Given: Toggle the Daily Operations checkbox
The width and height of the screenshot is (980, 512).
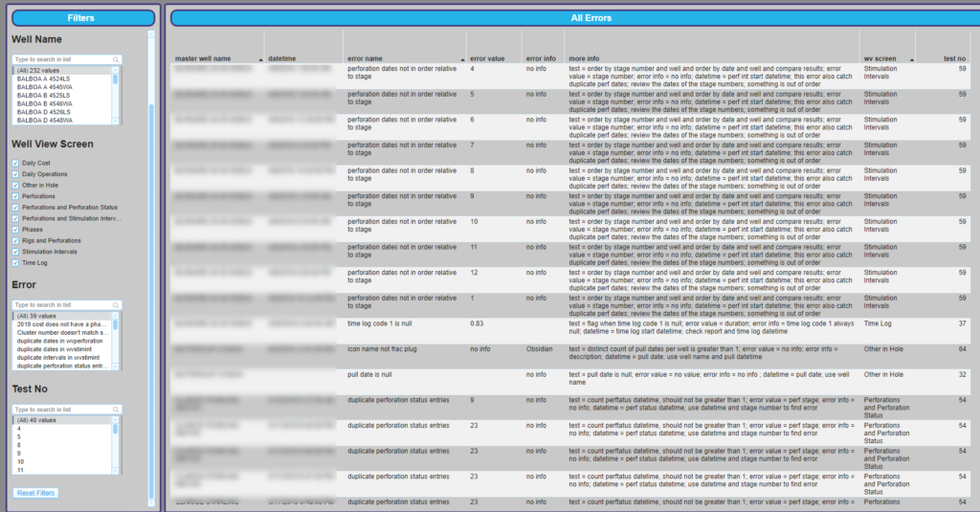Looking at the screenshot, I should pyautogui.click(x=15, y=174).
